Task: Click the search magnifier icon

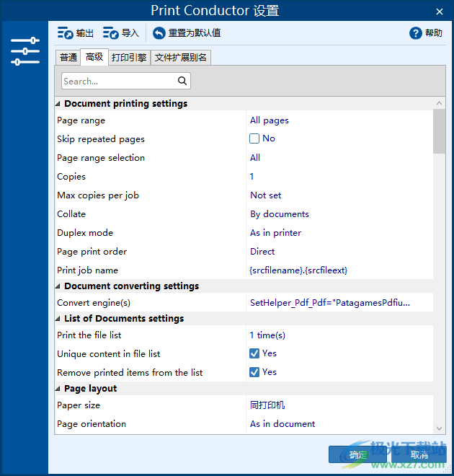Action: (x=182, y=81)
